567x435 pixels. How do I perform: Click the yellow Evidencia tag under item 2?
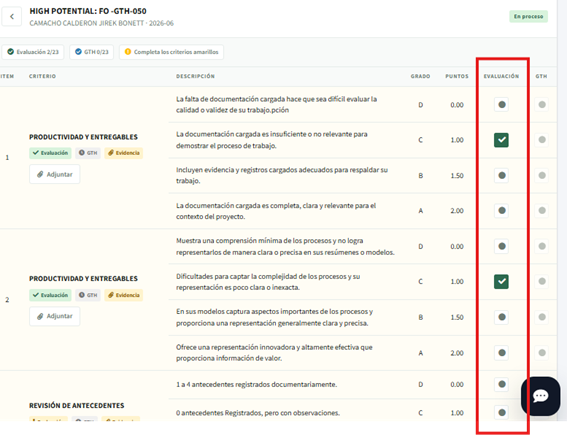[x=124, y=295]
